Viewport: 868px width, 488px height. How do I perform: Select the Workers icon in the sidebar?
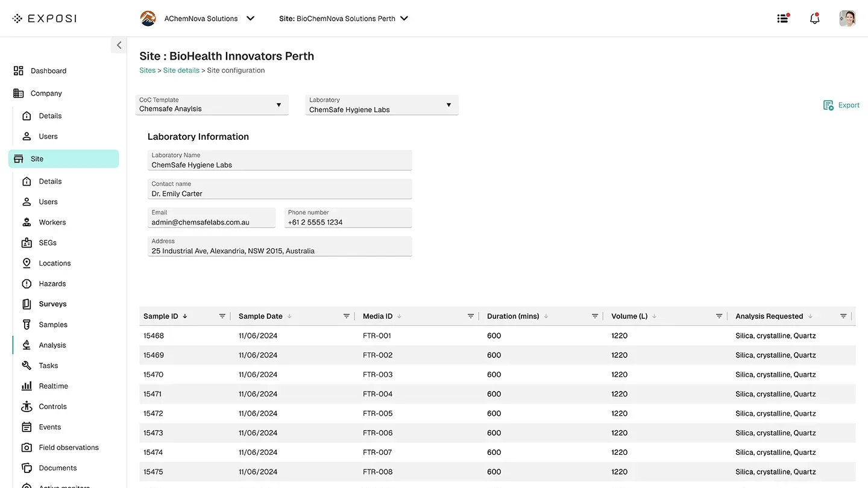click(27, 222)
